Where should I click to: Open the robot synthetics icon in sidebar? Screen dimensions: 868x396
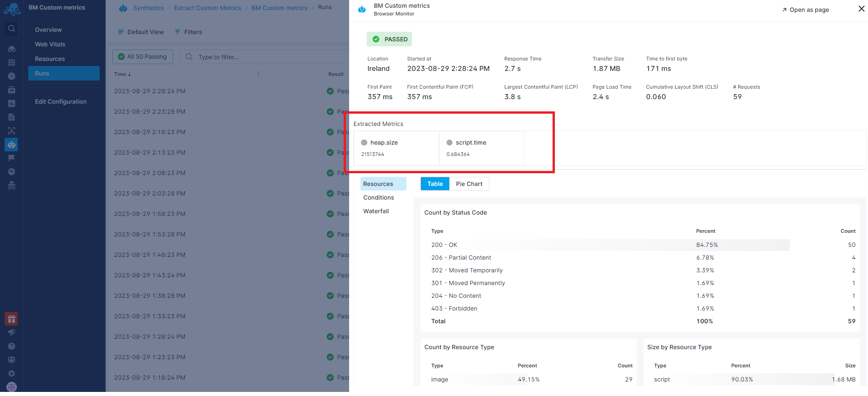click(x=12, y=144)
